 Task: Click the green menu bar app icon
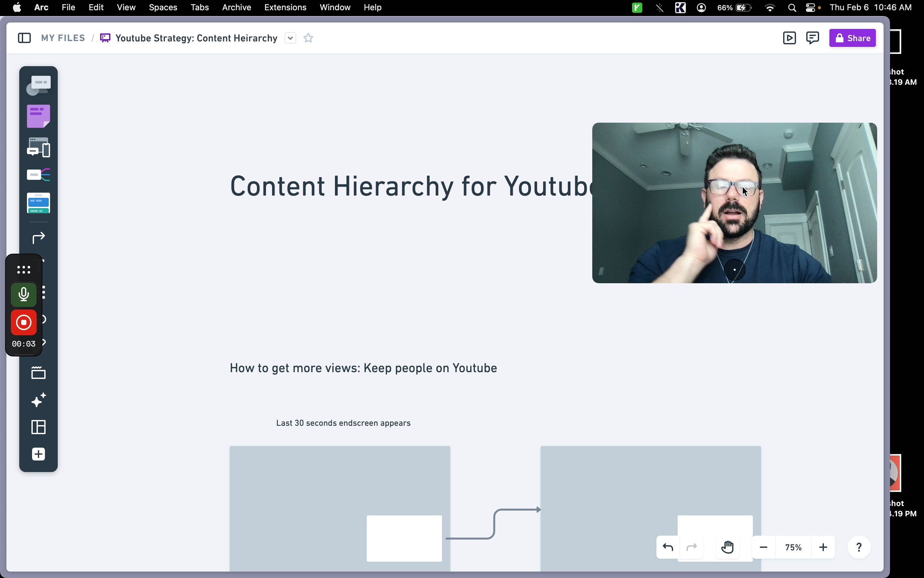[x=637, y=7]
